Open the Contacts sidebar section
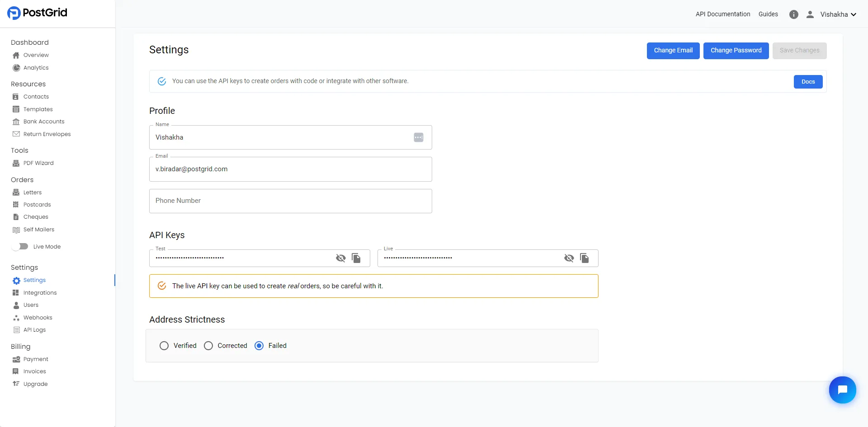The width and height of the screenshot is (868, 427). (36, 96)
